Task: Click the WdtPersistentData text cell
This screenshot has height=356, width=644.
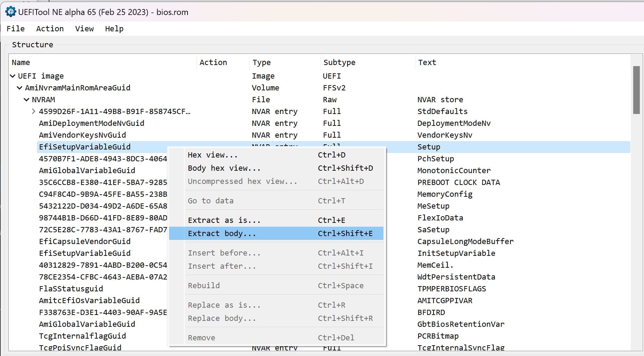Action: pos(456,277)
